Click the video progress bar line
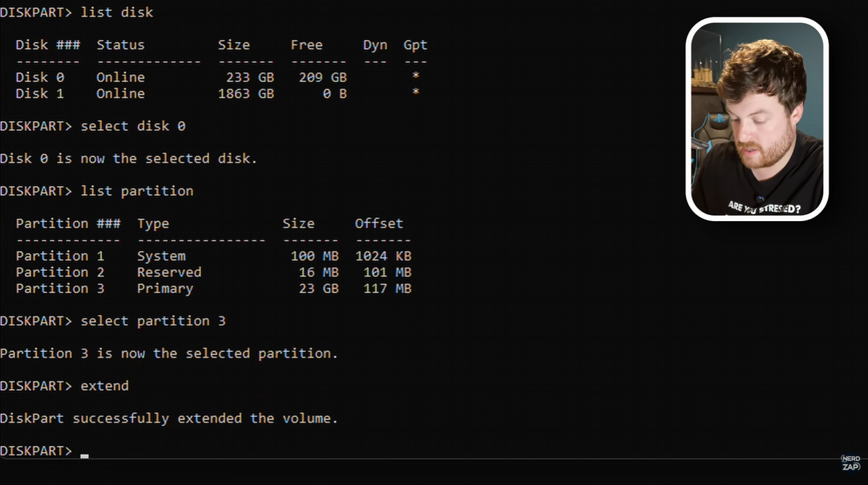 click(x=420, y=459)
